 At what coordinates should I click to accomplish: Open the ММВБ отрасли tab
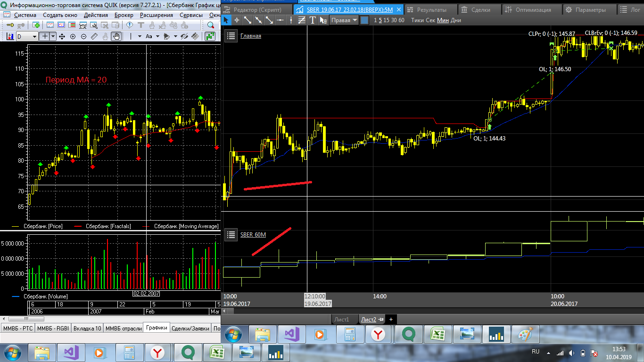(124, 328)
